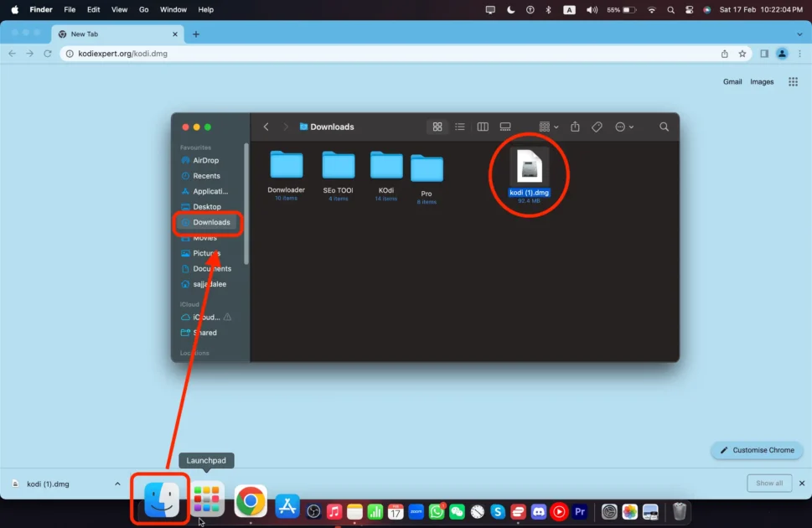The width and height of the screenshot is (812, 528).
Task: Open Finder search from the toolbar
Action: (x=664, y=127)
